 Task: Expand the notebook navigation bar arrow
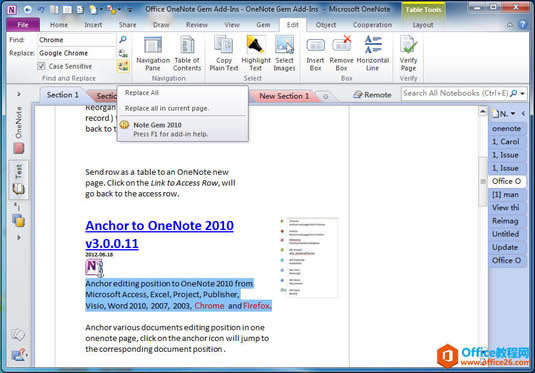(19, 94)
